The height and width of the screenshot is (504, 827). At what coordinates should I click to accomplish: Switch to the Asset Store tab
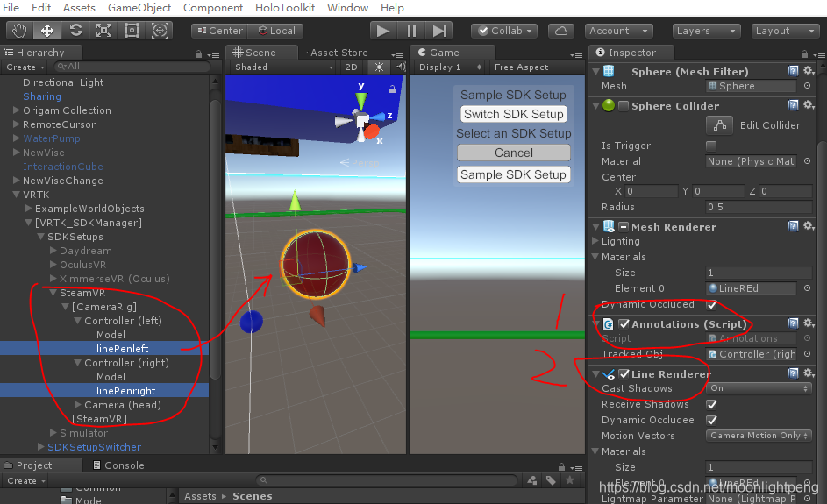click(x=339, y=53)
